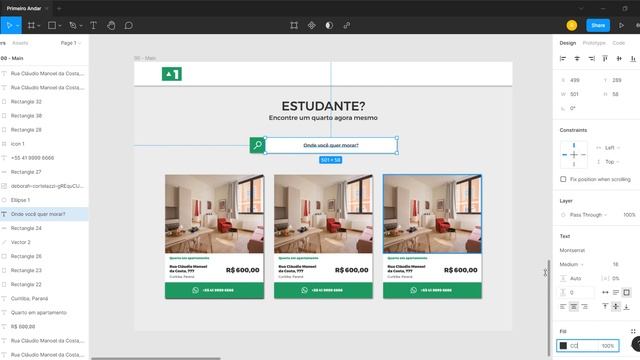Choose auto height text resizing icon
Viewport: 640px width, 360px height.
616,292
